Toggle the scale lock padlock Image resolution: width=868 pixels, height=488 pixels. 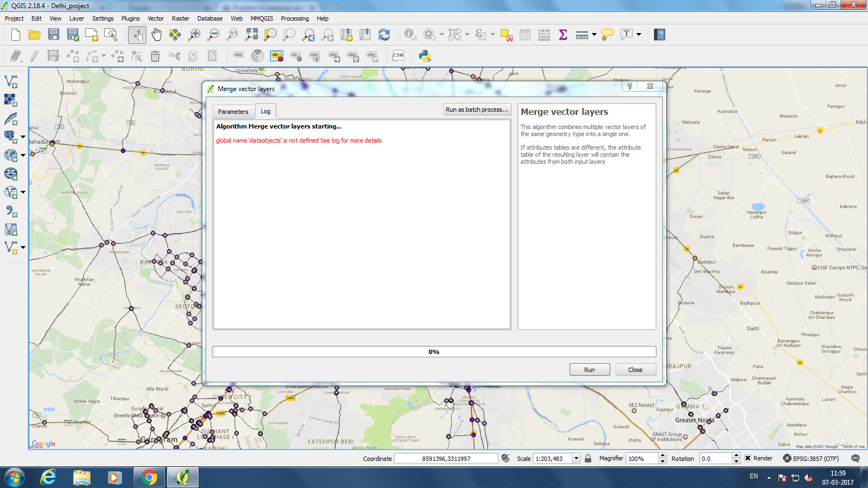(x=588, y=458)
